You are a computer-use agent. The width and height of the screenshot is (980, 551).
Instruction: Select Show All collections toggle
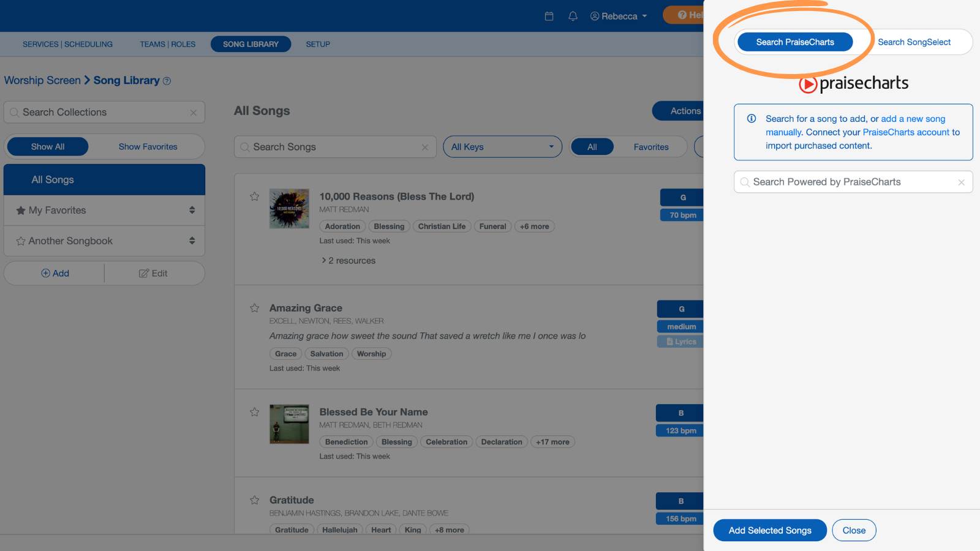[x=48, y=147]
